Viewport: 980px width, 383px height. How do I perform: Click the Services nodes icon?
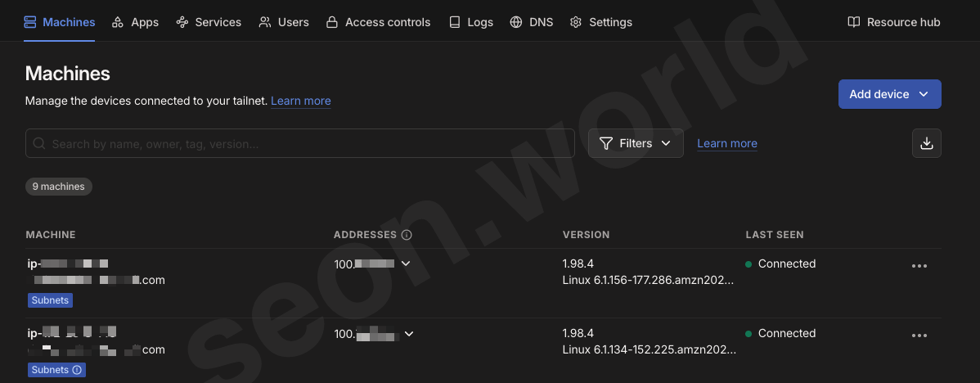click(x=182, y=22)
